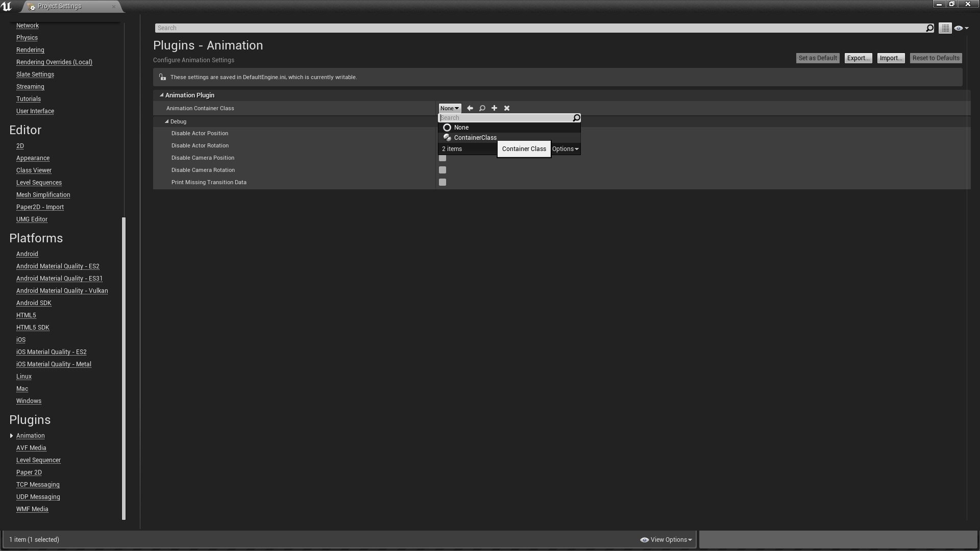Click the Unreal Engine logo top left
980x551 pixels.
click(7, 6)
